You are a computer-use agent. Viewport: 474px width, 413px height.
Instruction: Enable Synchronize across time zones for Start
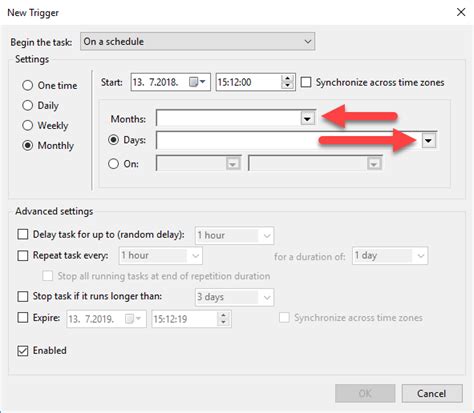306,82
